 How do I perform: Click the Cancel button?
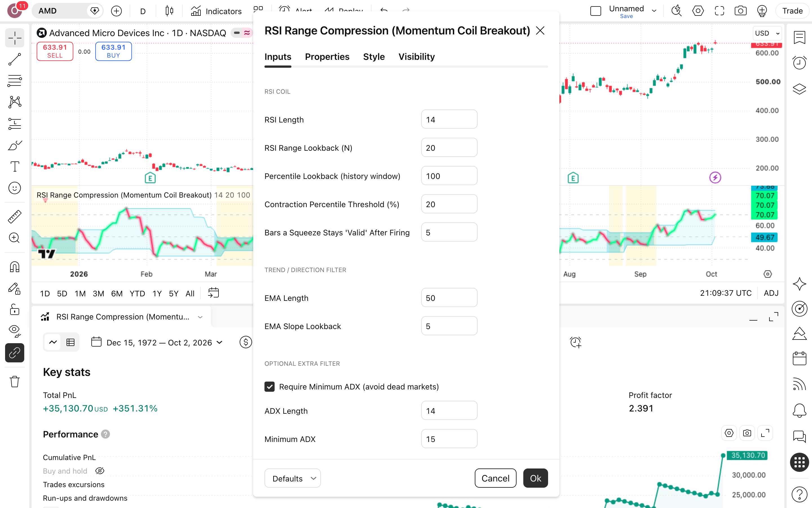[495, 478]
